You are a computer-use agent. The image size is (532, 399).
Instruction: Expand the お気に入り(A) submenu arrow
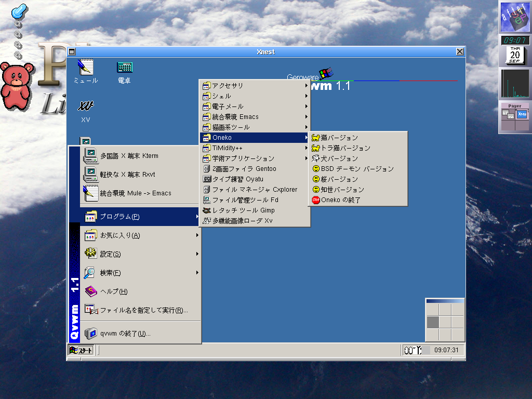(x=197, y=235)
